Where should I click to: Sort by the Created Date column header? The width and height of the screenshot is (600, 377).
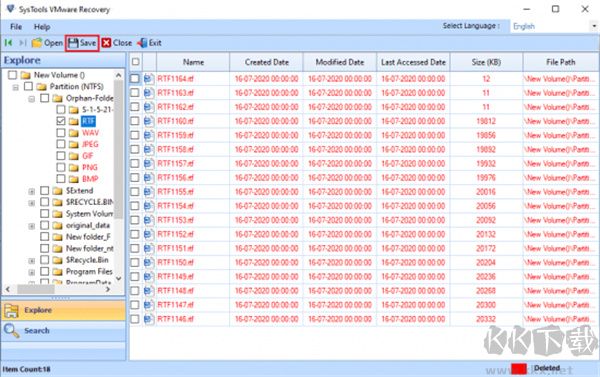(267, 62)
